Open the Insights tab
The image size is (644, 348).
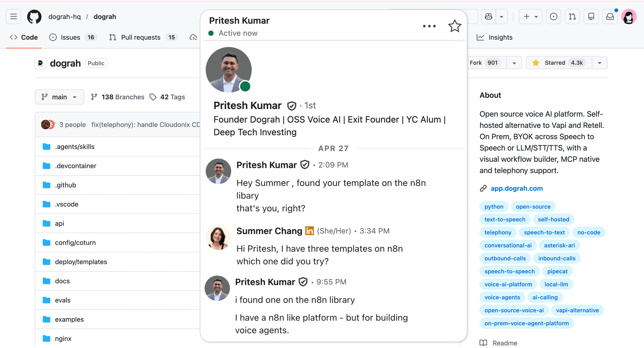click(x=495, y=38)
